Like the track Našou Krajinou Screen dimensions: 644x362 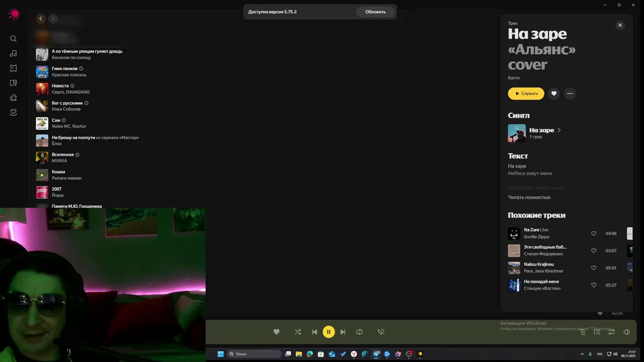coord(594,268)
